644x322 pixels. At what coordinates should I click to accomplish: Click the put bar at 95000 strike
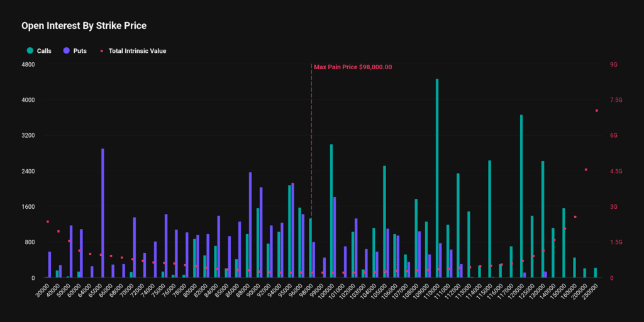(x=292, y=230)
